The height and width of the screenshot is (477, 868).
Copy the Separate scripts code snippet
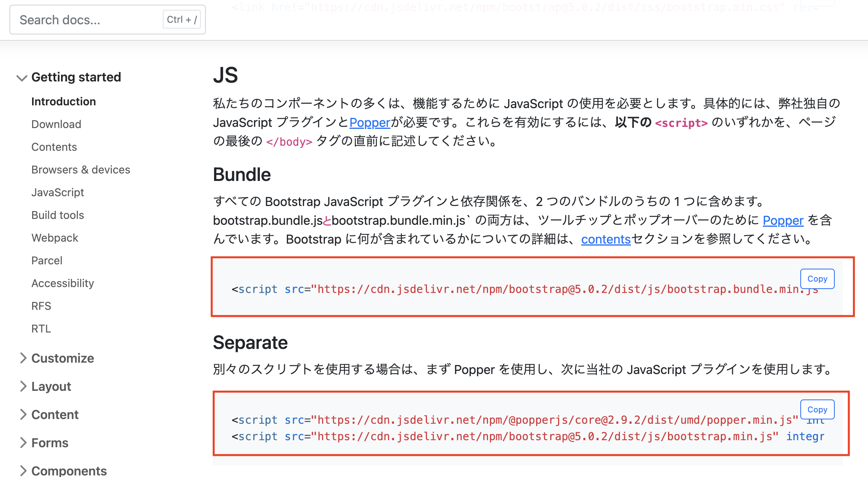tap(817, 410)
